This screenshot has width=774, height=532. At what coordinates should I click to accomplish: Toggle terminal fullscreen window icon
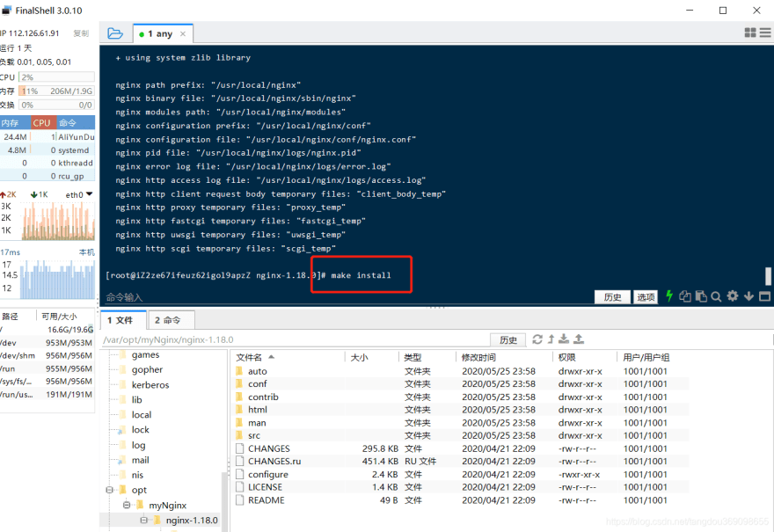764,296
